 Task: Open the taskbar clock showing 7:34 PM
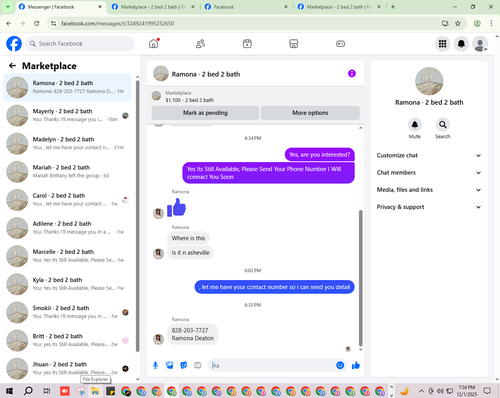click(466, 391)
